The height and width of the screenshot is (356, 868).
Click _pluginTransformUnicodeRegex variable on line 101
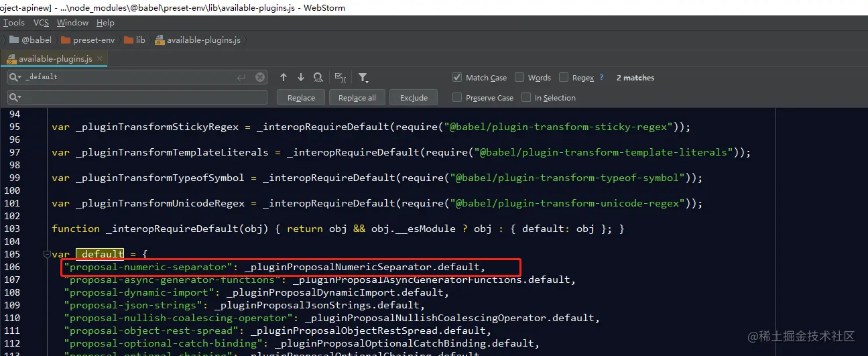(x=160, y=204)
